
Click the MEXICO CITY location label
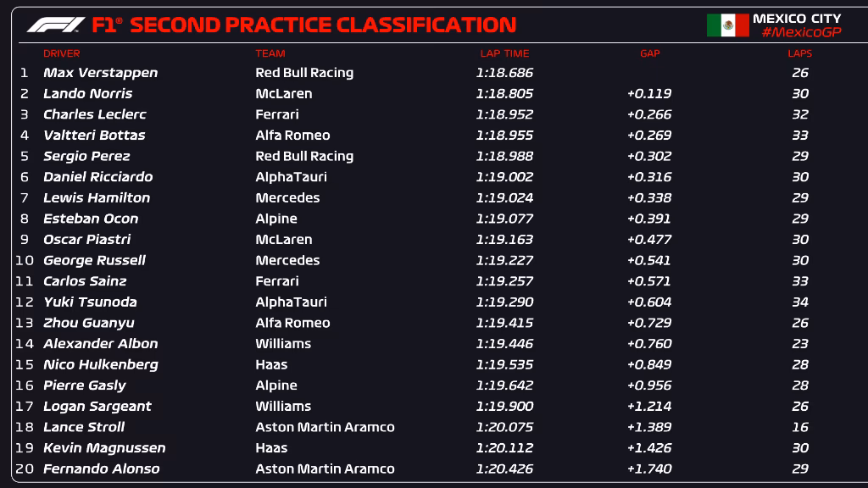click(797, 18)
